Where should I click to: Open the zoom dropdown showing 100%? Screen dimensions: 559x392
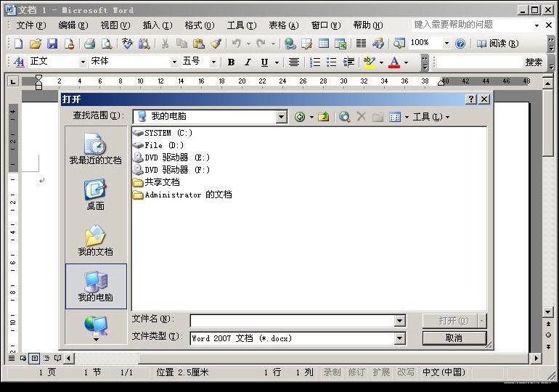[x=446, y=44]
